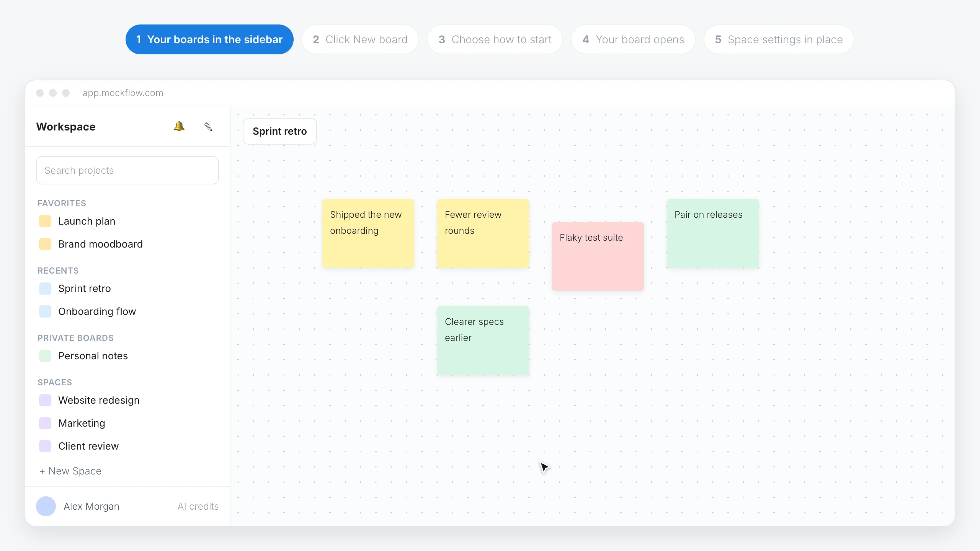
Task: Click the Client review space icon
Action: (x=45, y=446)
